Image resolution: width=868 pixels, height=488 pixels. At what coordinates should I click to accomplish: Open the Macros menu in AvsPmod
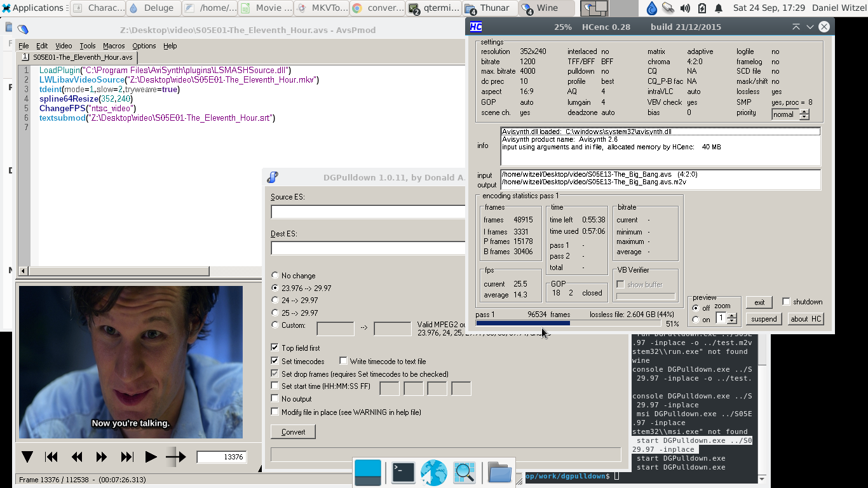114,46
